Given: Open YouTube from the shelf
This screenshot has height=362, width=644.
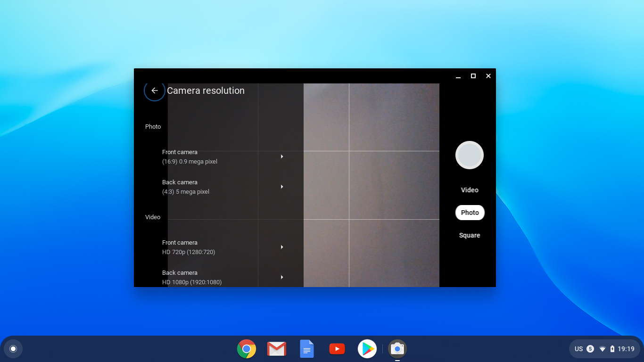Looking at the screenshot, I should coord(337,349).
